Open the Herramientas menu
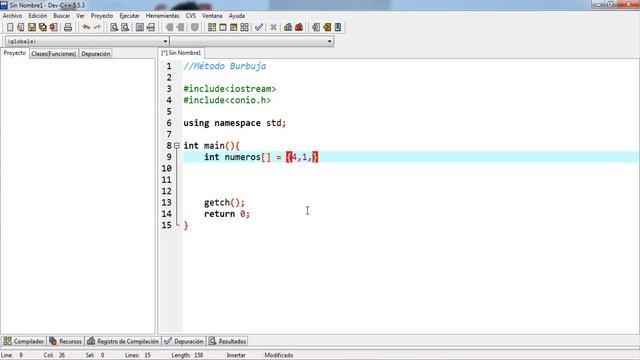Screen dimensions: 640x360 (x=162, y=16)
